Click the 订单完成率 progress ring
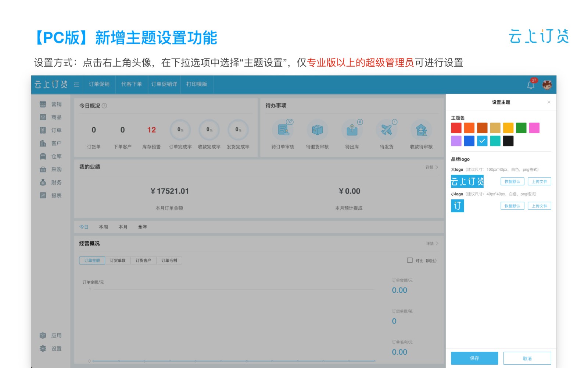This screenshot has width=588, height=368. 180,130
